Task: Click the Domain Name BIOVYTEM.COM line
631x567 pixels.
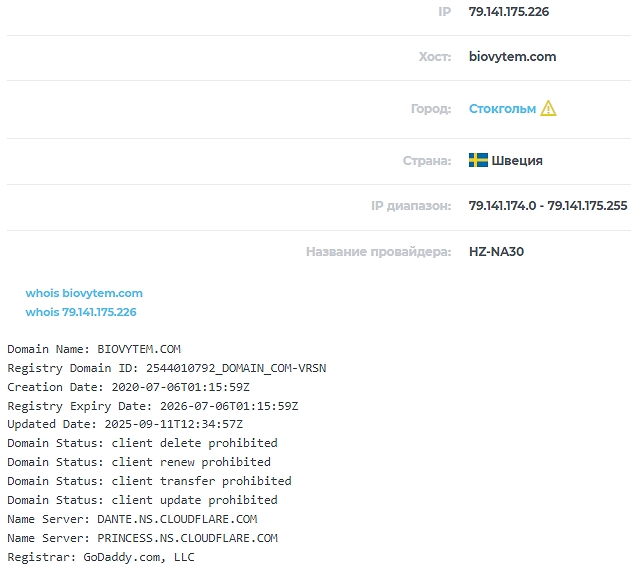Action: click(94, 349)
